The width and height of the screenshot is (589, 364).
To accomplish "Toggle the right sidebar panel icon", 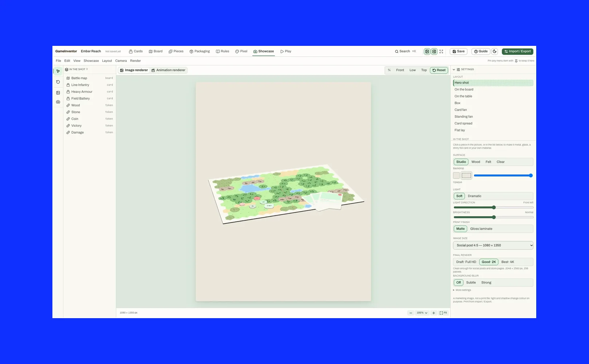I will [434, 51].
